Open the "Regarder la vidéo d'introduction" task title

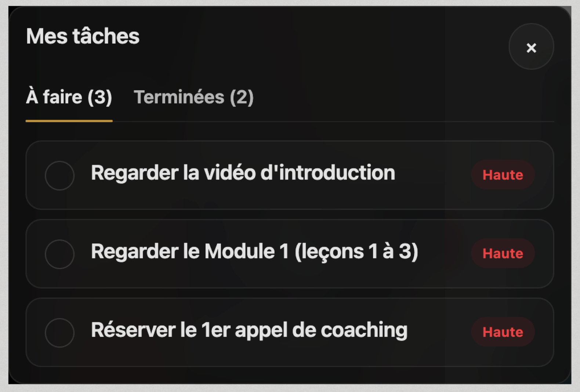tap(242, 173)
